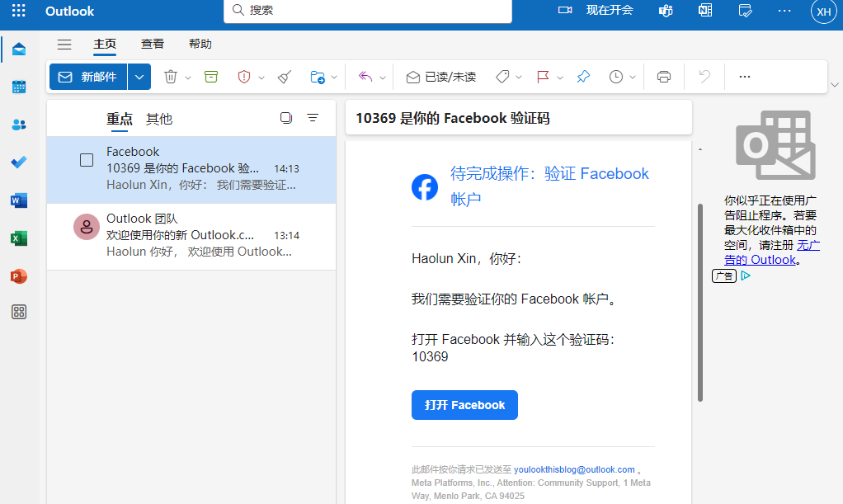Open more toolbar commands ellipsis
This screenshot has height=504, width=843.
(x=745, y=77)
